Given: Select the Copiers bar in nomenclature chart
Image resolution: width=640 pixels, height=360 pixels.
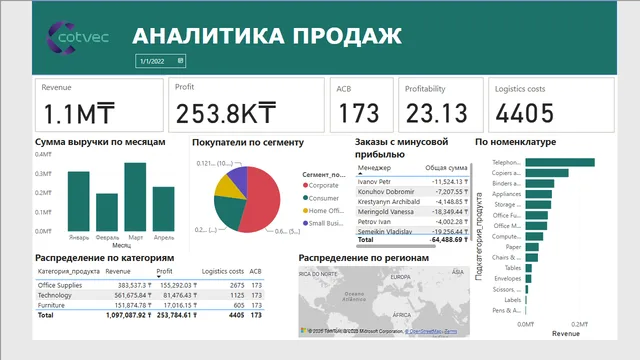Looking at the screenshot, I should pos(547,173).
